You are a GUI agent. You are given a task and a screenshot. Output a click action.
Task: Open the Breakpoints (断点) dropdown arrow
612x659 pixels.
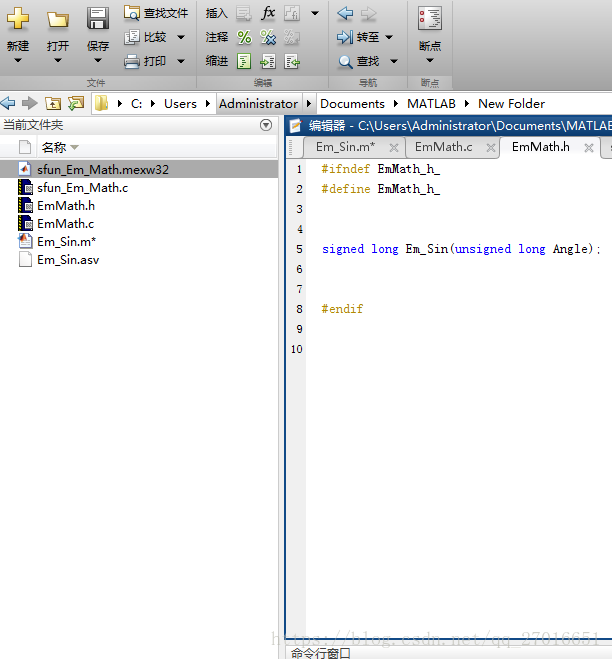pyautogui.click(x=430, y=61)
